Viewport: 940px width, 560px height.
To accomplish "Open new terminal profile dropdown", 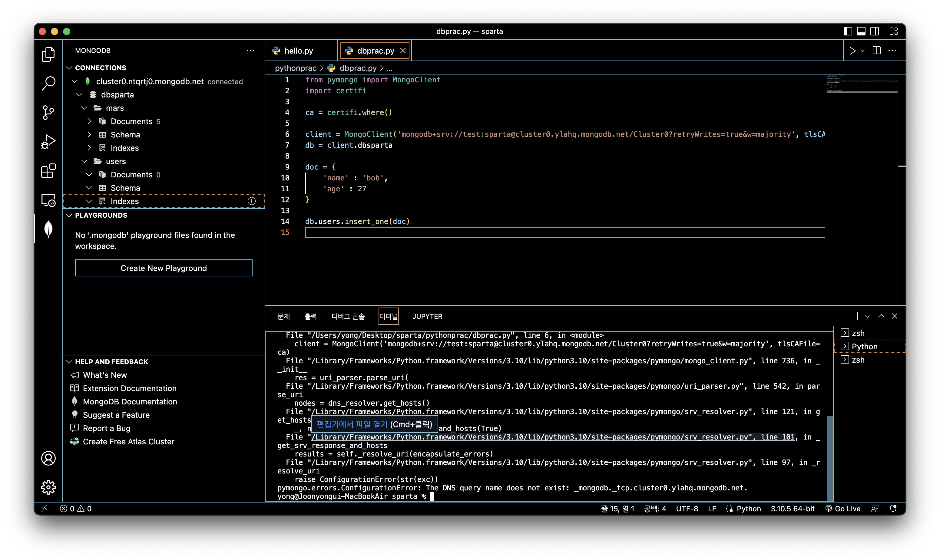I will (867, 316).
